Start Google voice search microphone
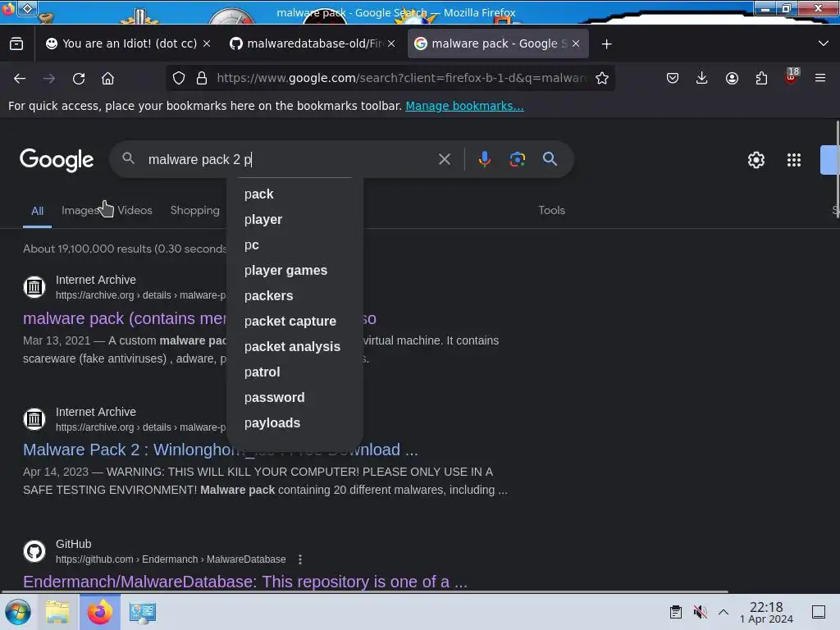The height and width of the screenshot is (630, 840). tap(484, 159)
